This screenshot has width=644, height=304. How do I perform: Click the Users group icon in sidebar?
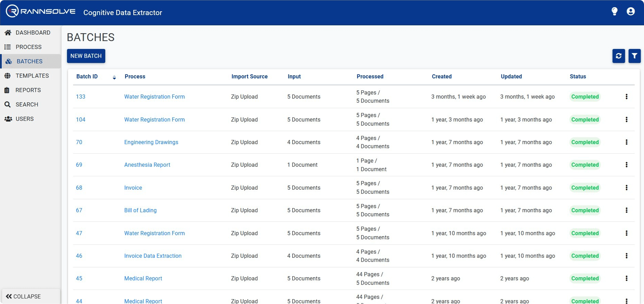coord(8,119)
